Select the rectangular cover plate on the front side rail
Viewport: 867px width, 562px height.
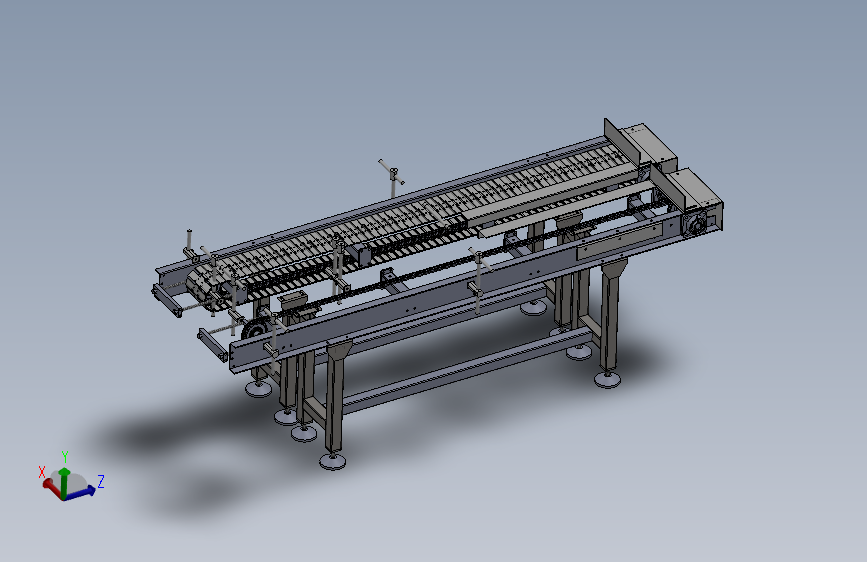click(x=619, y=241)
